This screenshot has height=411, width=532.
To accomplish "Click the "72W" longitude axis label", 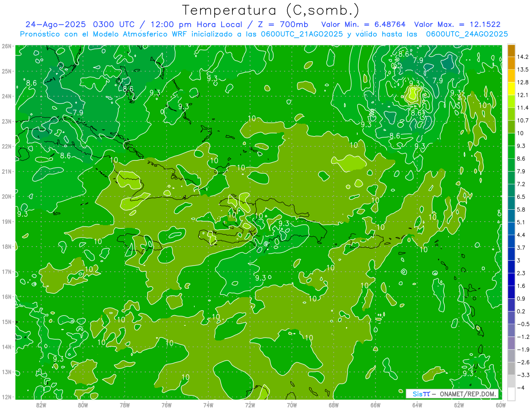I will pyautogui.click(x=250, y=404).
